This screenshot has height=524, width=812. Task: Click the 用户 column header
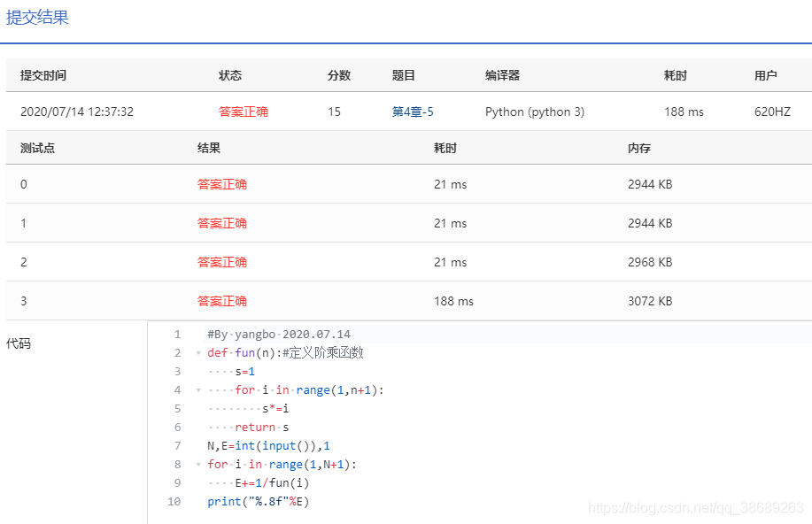point(765,75)
